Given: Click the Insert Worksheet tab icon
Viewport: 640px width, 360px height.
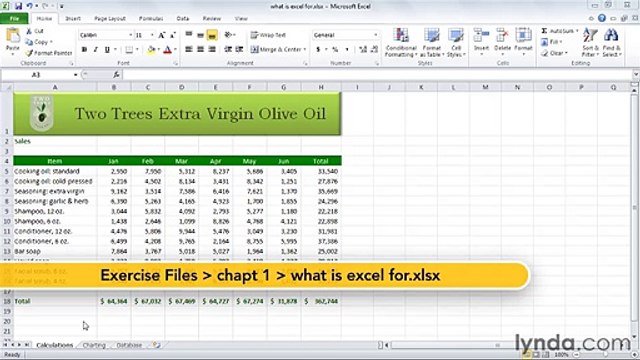Looking at the screenshot, I should pos(156,345).
